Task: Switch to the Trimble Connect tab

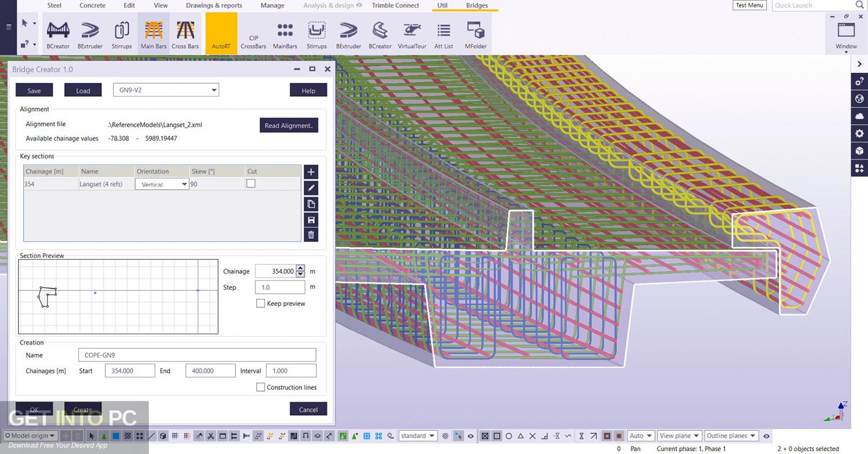Action: (x=396, y=5)
